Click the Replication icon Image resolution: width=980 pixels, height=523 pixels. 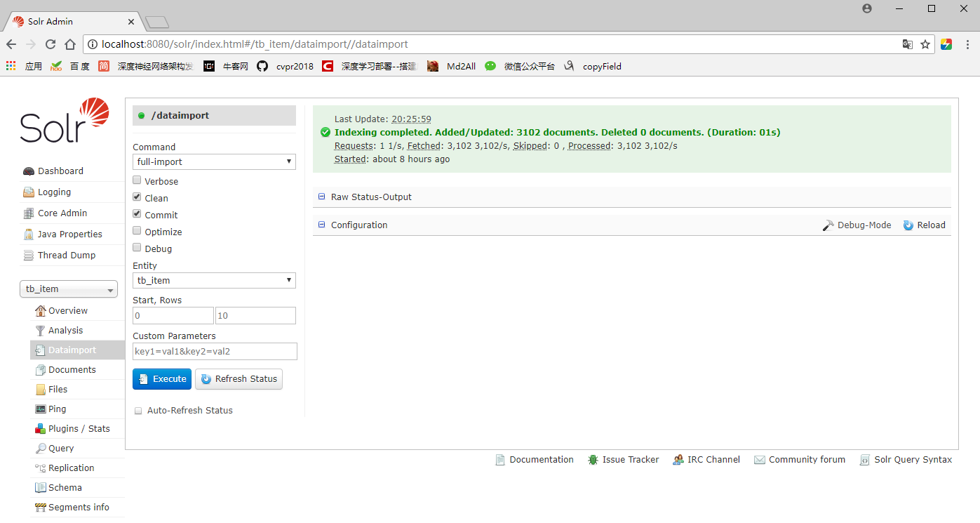coord(41,468)
